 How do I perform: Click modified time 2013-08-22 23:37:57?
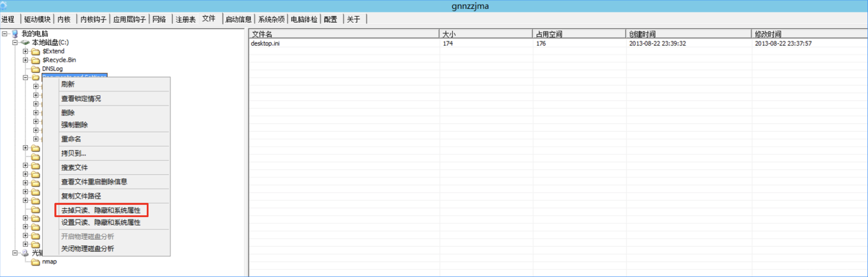[783, 43]
